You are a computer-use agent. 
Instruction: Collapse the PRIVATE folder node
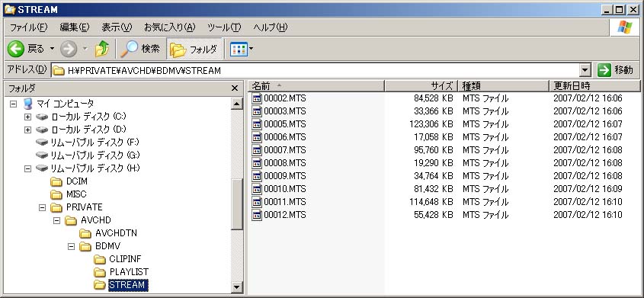(x=43, y=208)
